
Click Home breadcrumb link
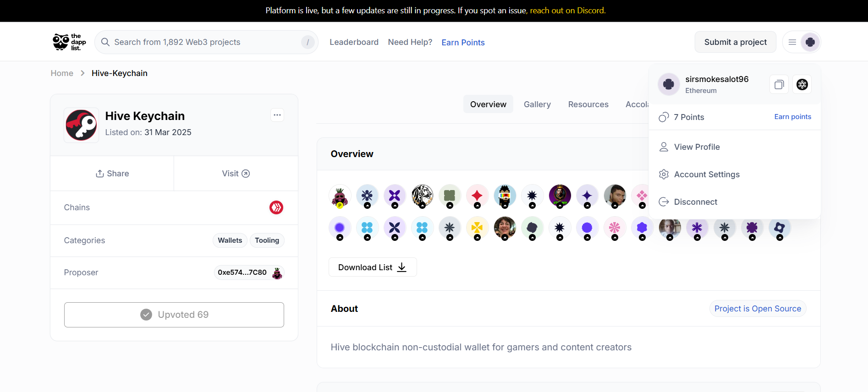point(62,73)
